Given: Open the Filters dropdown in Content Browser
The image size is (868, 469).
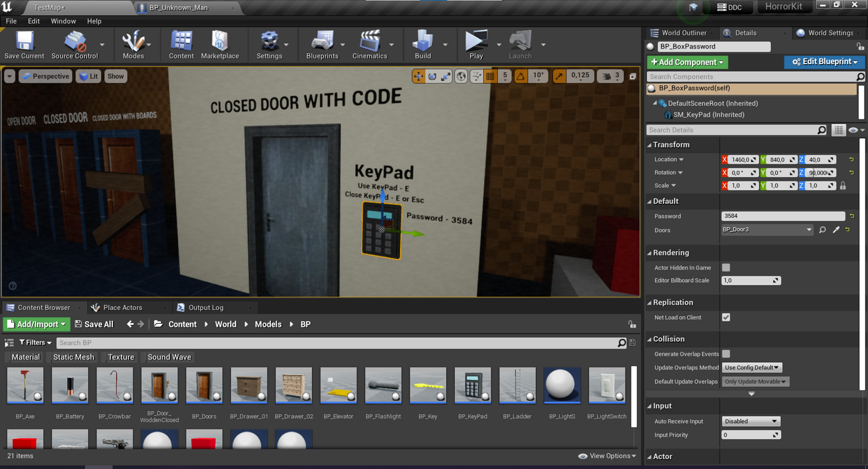Looking at the screenshot, I should (x=35, y=343).
